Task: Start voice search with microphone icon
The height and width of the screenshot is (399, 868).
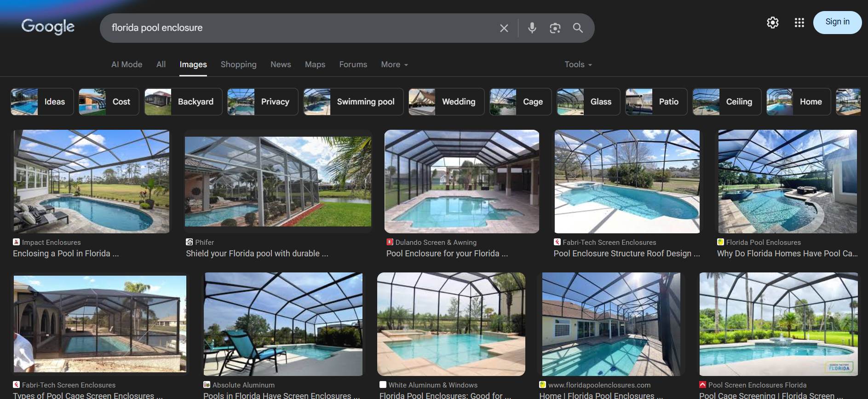Action: click(532, 28)
